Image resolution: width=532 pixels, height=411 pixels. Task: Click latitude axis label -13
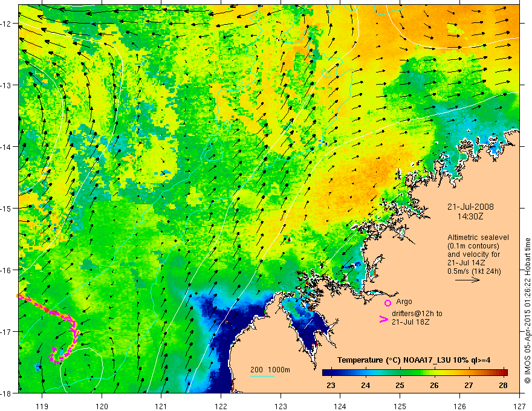(6, 85)
